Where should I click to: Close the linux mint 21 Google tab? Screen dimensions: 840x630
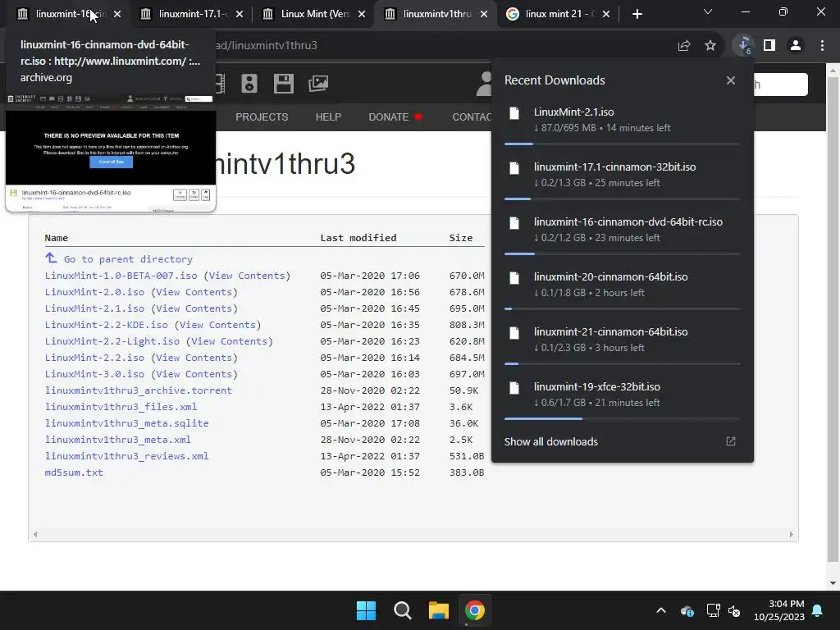coord(606,14)
